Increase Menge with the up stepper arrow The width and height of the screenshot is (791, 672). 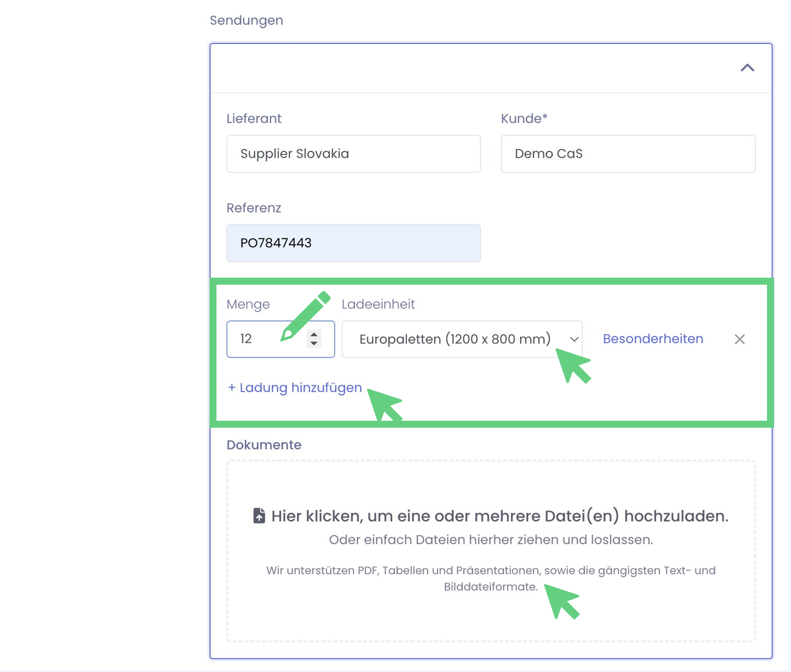coord(314,335)
